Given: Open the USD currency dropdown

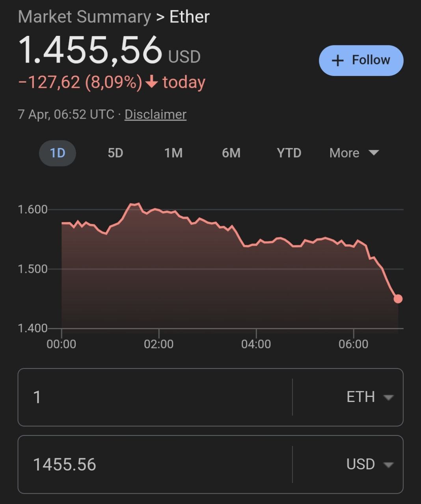Looking at the screenshot, I should click(x=369, y=464).
